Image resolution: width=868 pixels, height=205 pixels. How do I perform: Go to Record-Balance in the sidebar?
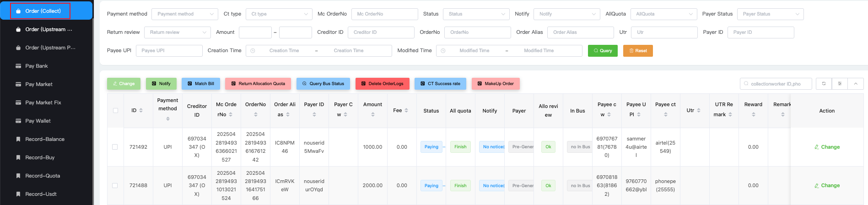point(45,139)
